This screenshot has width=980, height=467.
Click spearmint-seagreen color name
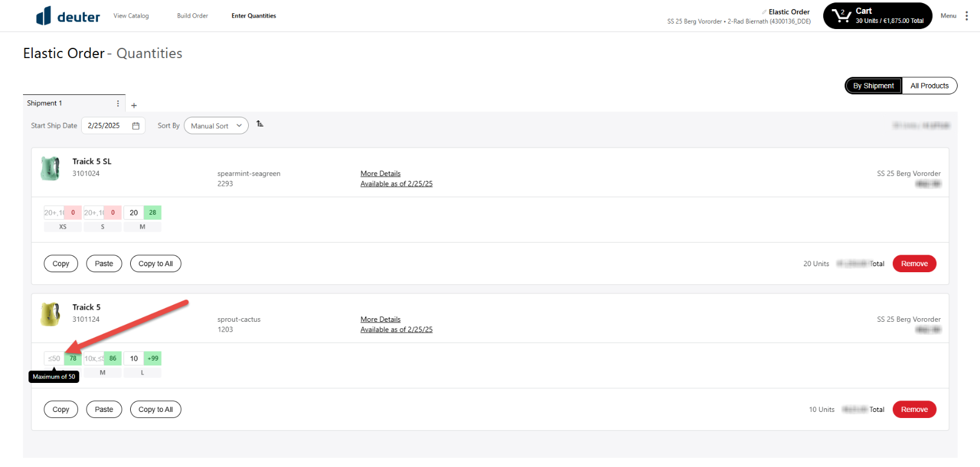pyautogui.click(x=249, y=174)
